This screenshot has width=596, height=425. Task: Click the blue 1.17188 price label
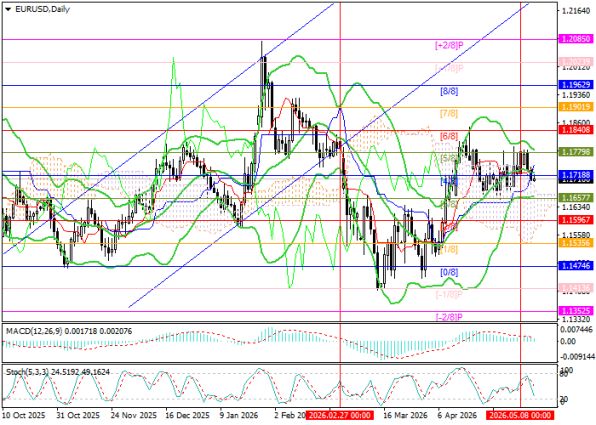(577, 175)
